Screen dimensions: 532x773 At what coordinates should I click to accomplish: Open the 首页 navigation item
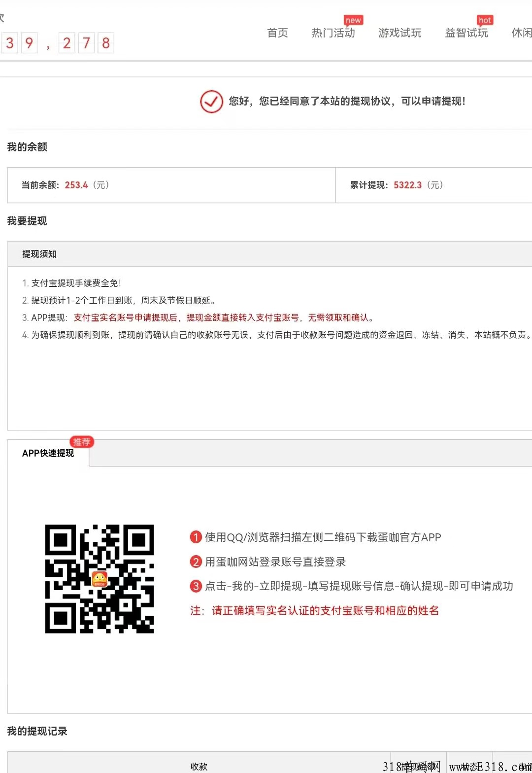277,33
